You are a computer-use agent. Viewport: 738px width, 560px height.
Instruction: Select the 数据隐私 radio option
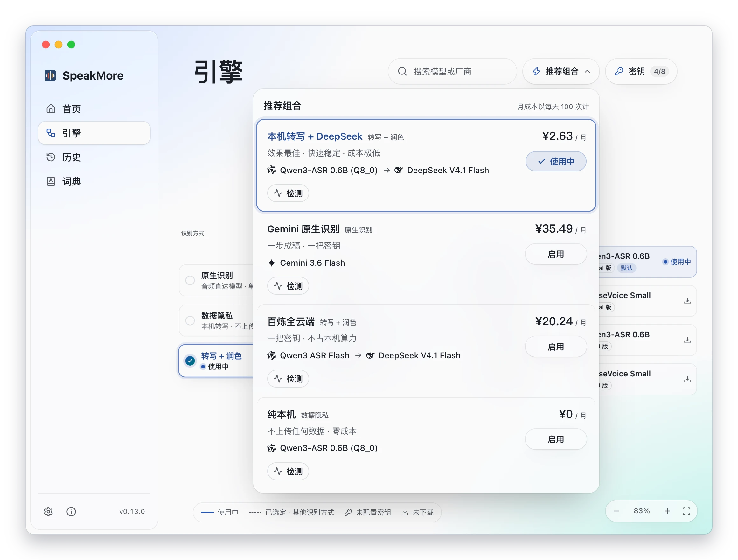point(190,321)
